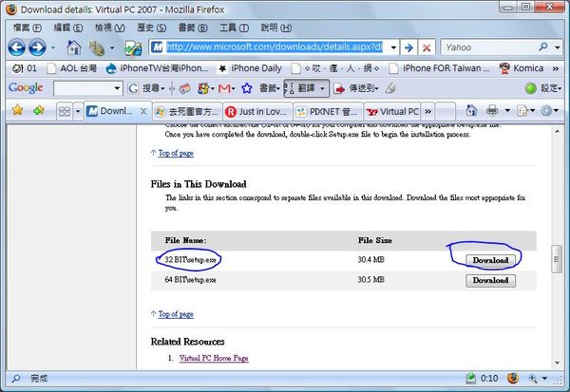
Task: Open the 說明 (H) menu
Action: coord(276,28)
